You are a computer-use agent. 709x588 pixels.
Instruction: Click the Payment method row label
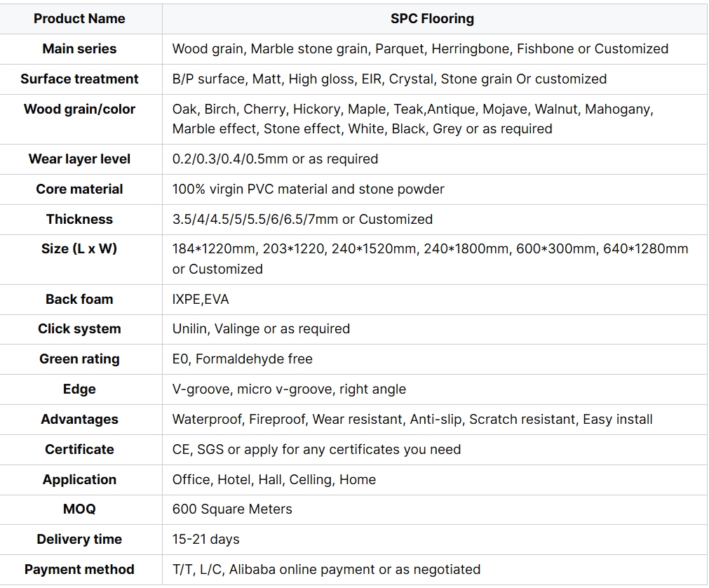coord(79,570)
